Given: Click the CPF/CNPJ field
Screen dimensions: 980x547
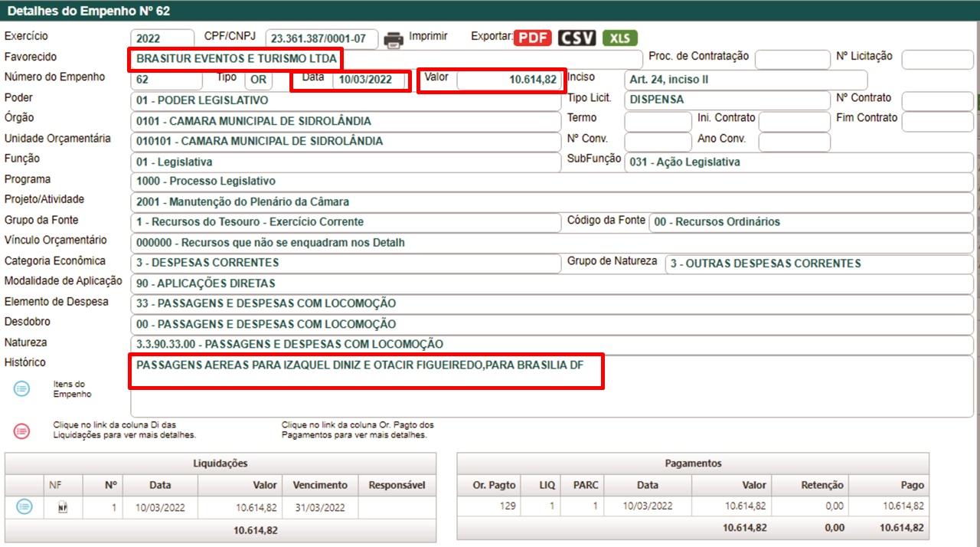Looking at the screenshot, I should click(322, 39).
